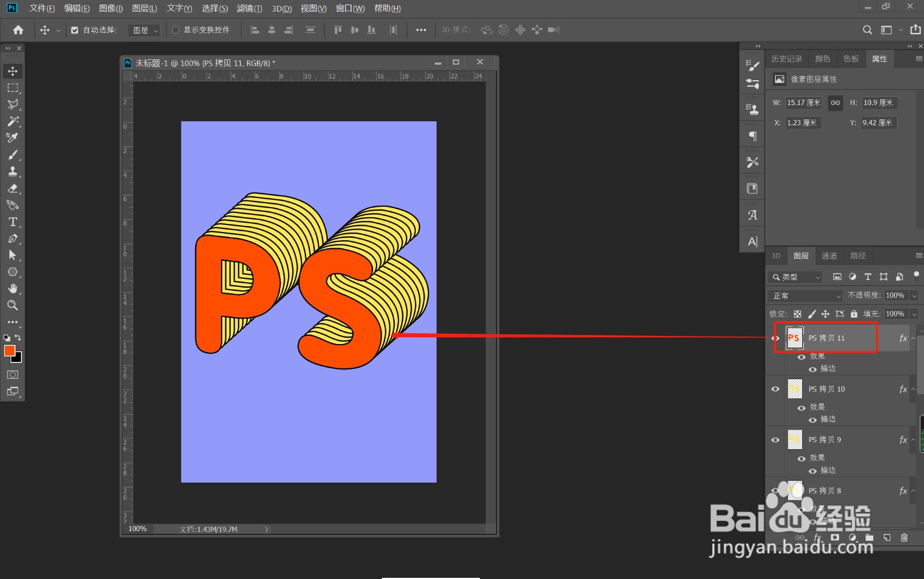Align left edges icon in options bar

255,30
